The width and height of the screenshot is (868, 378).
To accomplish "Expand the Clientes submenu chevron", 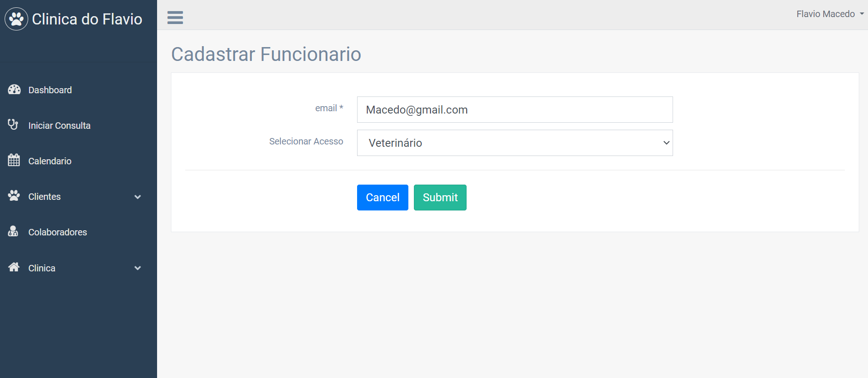I will click(137, 197).
